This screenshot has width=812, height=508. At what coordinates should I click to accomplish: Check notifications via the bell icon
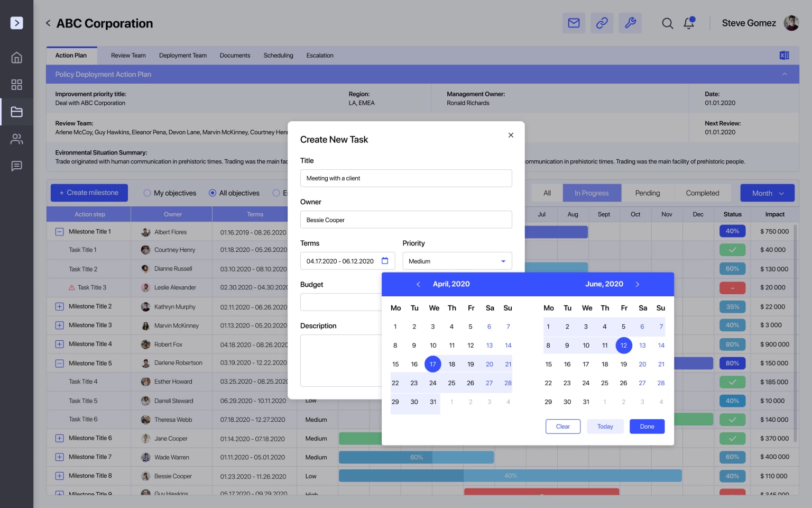[689, 23]
